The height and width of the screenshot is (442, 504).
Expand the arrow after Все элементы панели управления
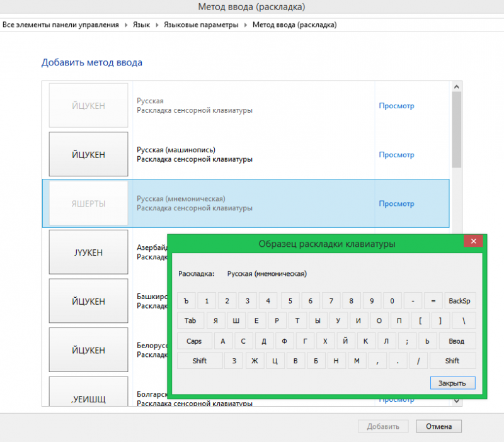click(x=126, y=25)
